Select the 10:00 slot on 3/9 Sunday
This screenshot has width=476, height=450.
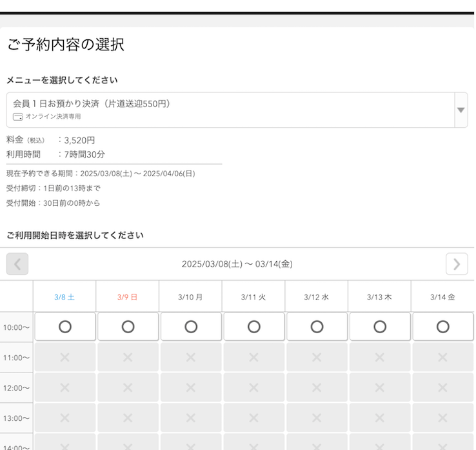click(128, 327)
